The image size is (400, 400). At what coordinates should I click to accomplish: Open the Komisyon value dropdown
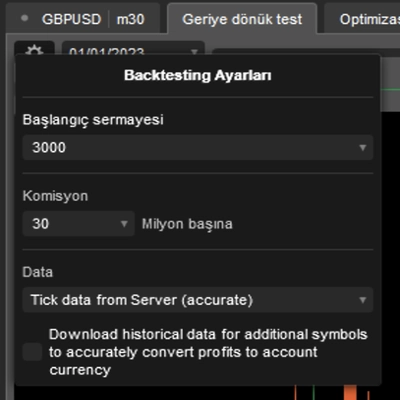coord(124,223)
